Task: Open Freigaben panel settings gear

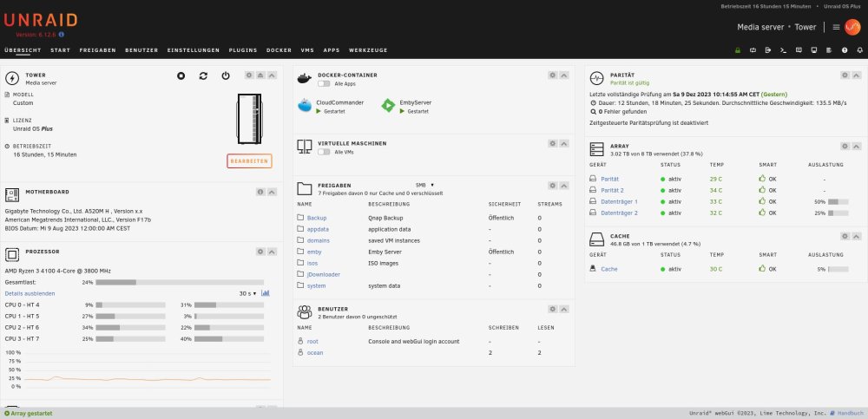Action: click(x=552, y=186)
